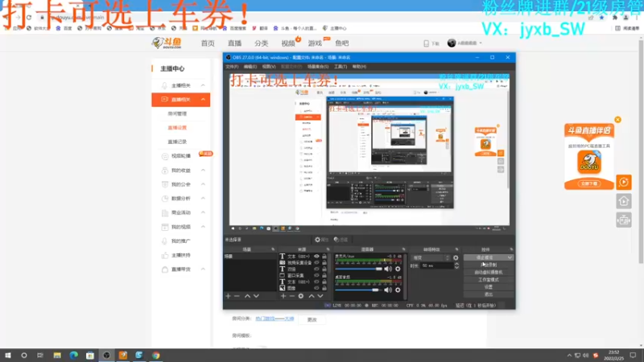Remove the scene with the minus icon
644x362 pixels.
click(237, 296)
